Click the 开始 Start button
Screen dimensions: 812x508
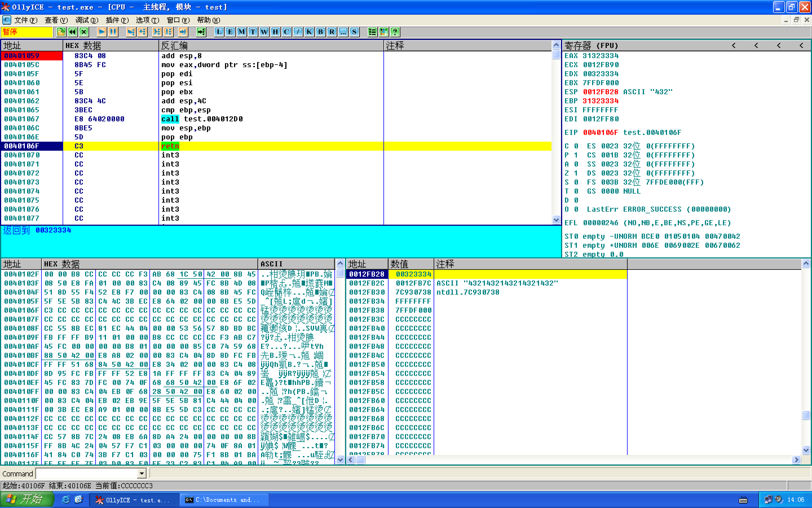pyautogui.click(x=27, y=500)
